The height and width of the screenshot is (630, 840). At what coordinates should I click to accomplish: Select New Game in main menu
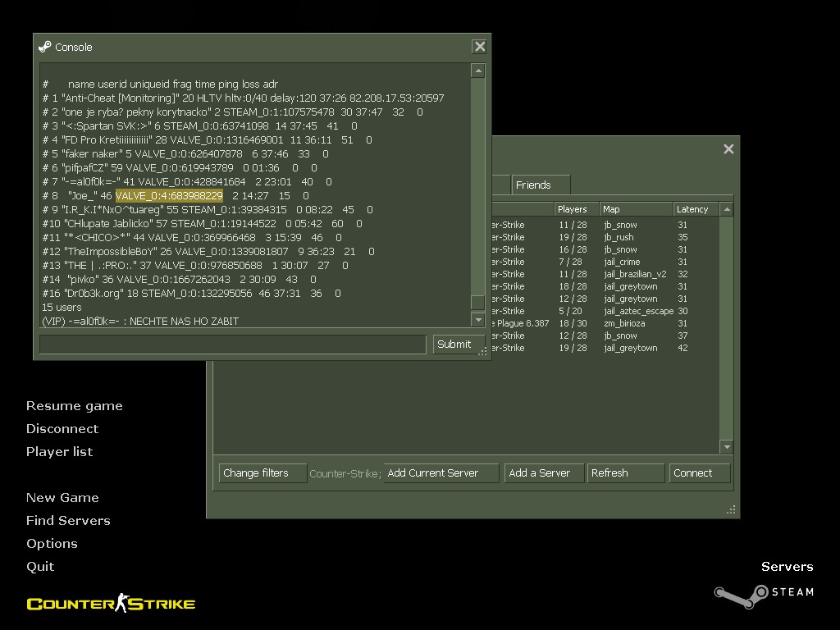pyautogui.click(x=62, y=498)
